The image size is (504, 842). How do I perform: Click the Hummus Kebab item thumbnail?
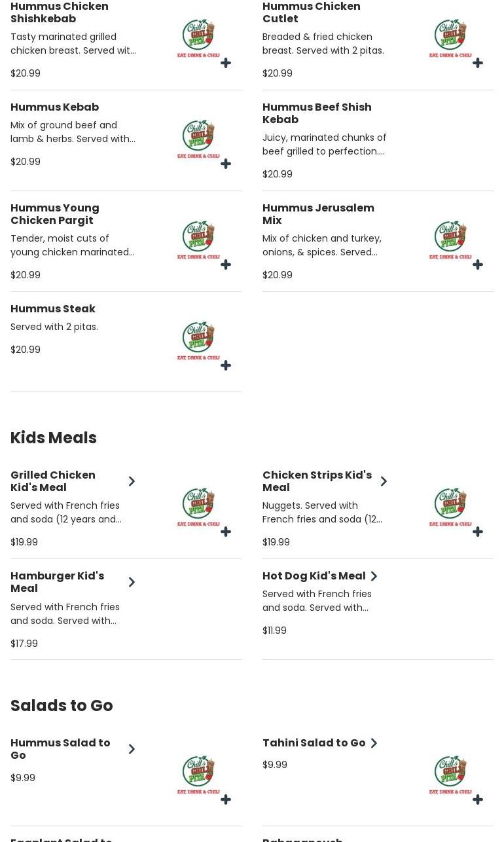(x=198, y=139)
